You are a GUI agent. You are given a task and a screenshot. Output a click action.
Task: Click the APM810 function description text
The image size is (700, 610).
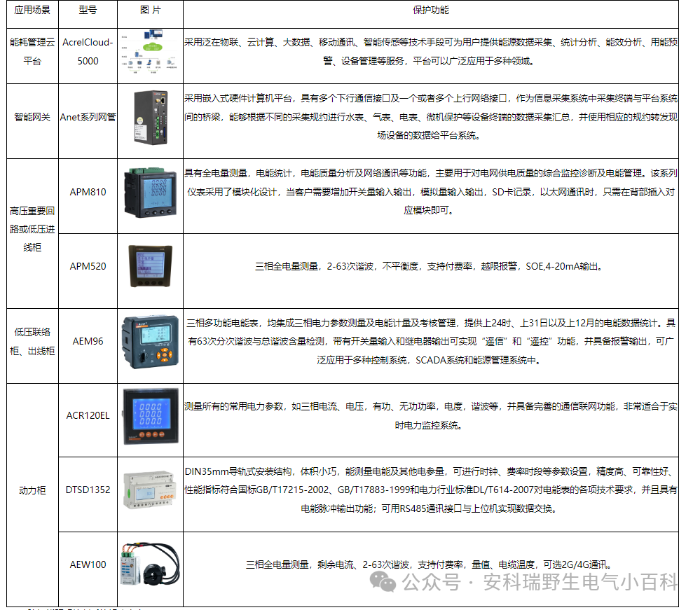431,192
